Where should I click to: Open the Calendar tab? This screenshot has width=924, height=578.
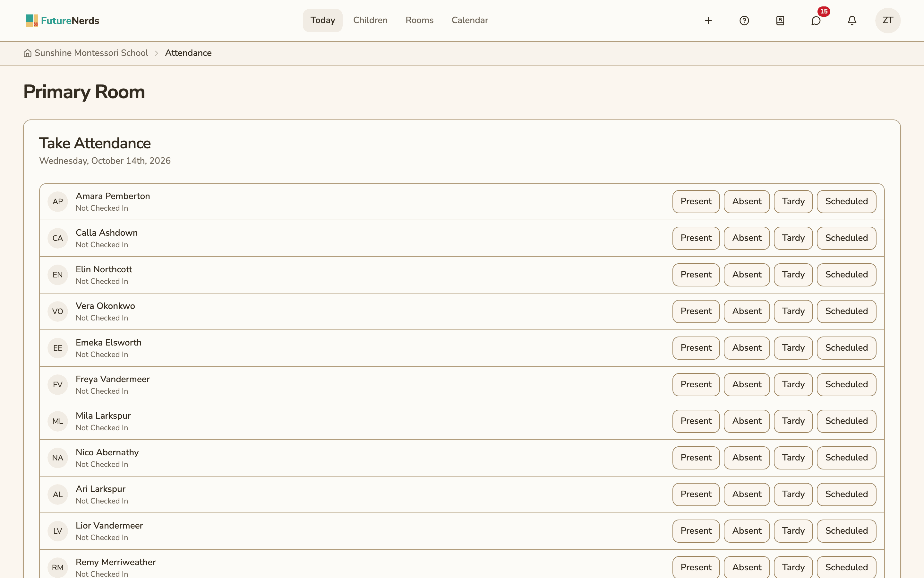click(470, 20)
